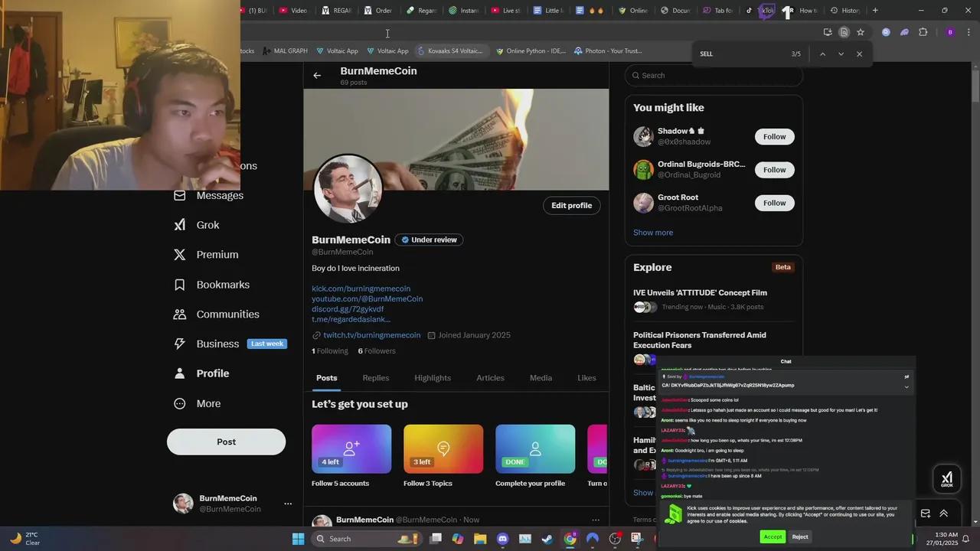The width and height of the screenshot is (980, 551).
Task: Jump to next SELL match with the down chevron
Action: (x=841, y=54)
